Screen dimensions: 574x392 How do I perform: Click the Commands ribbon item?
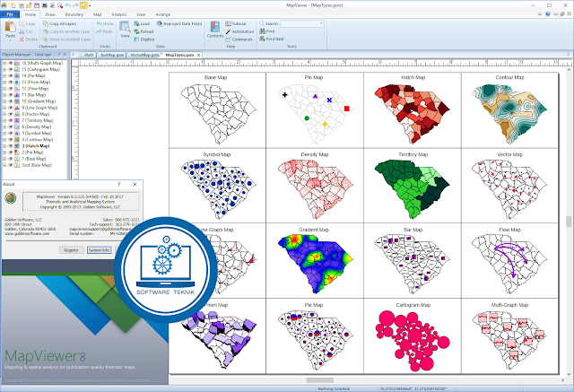[239, 39]
